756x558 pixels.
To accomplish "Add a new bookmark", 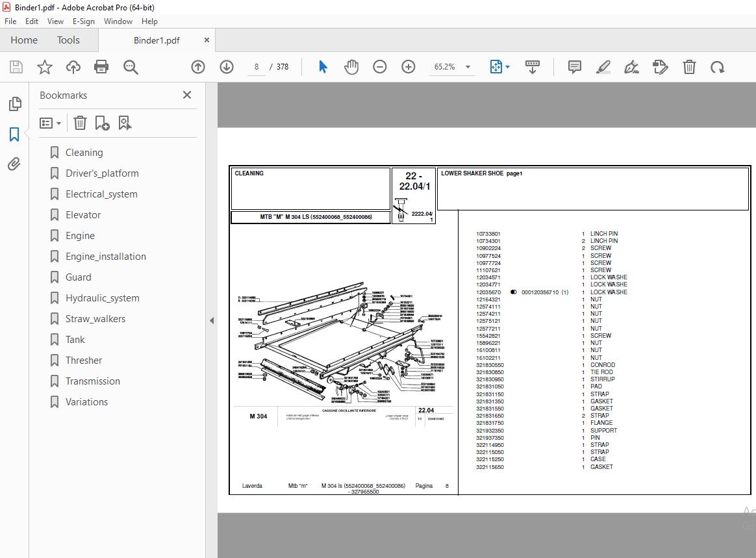I will [102, 123].
